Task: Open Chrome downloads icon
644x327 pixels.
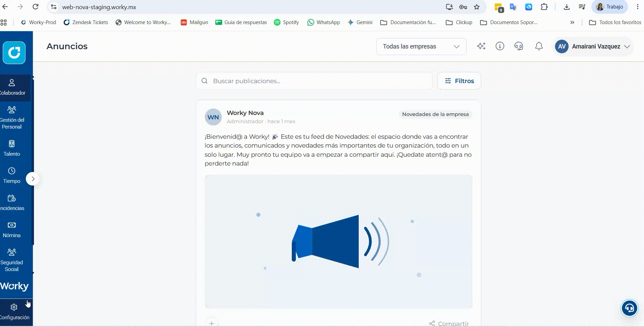Action: pos(567,7)
